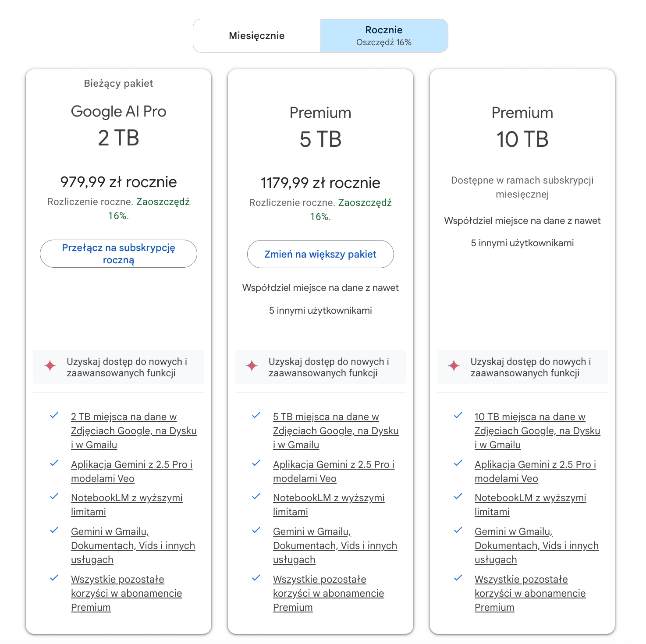This screenshot has height=644, width=646.
Task: Open 5 TB miejsca na dane link
Action: coord(336,431)
